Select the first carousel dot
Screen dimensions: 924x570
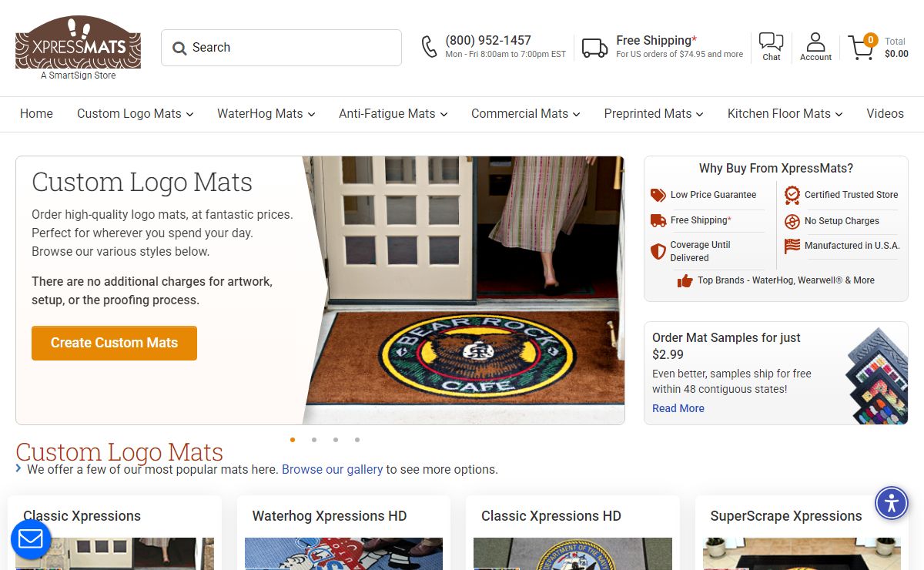tap(293, 440)
